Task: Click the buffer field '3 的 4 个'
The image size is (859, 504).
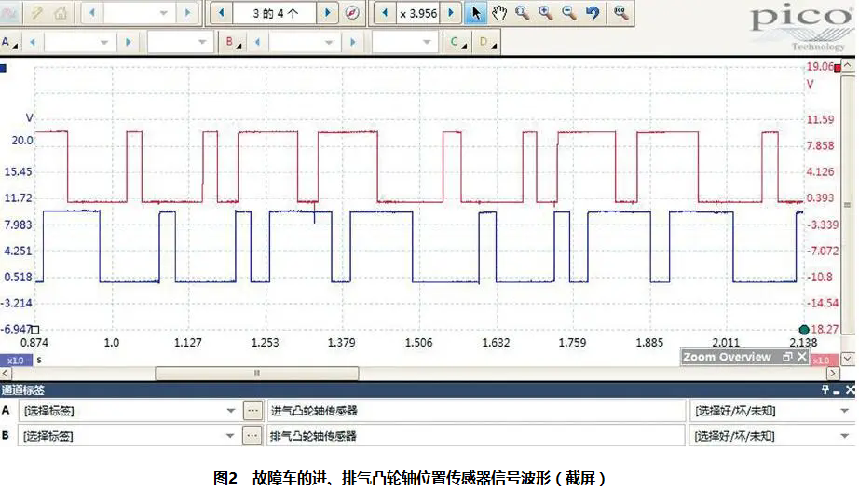Action: (x=275, y=13)
